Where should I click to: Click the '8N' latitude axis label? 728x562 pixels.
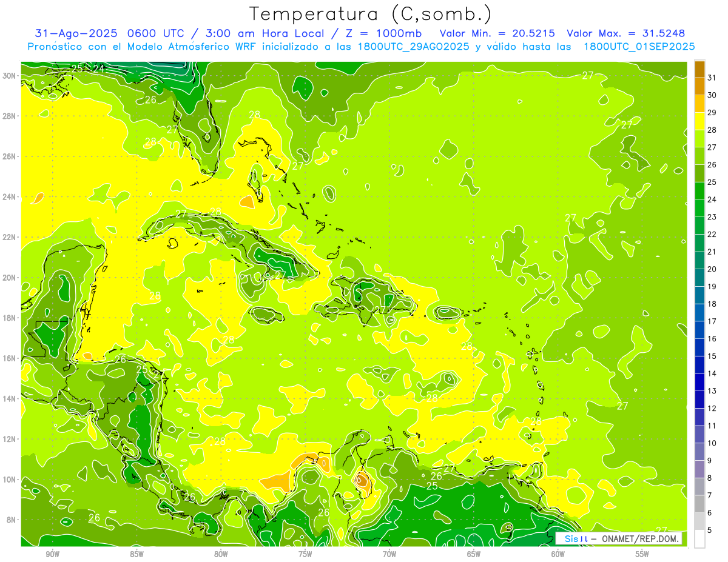pyautogui.click(x=12, y=520)
